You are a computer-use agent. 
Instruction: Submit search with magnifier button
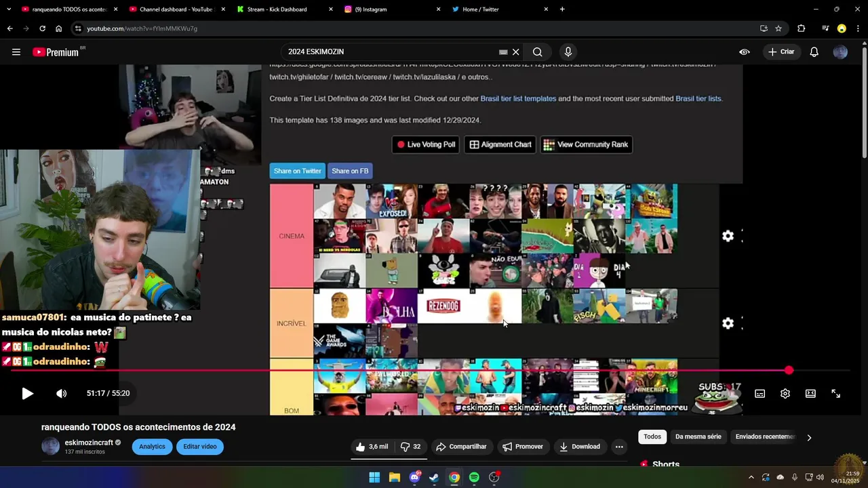click(x=538, y=52)
